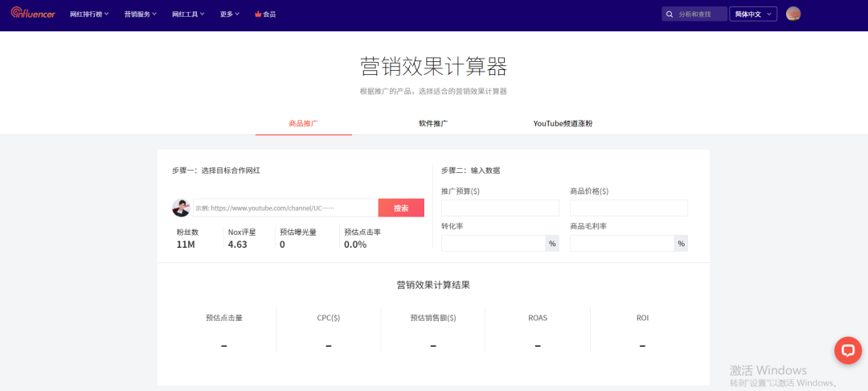The height and width of the screenshot is (391, 868).
Task: Expand the 网红排行榜 dropdown menu
Action: (88, 14)
